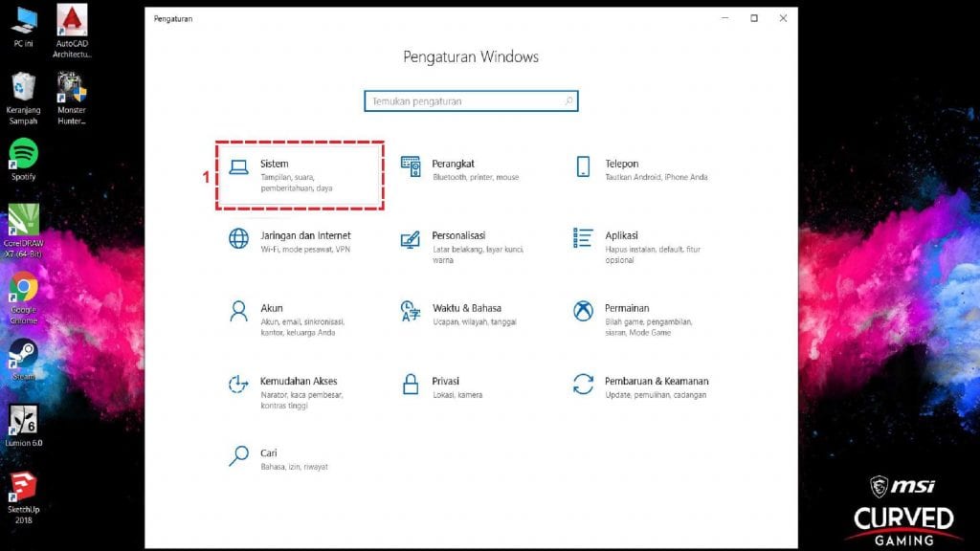The height and width of the screenshot is (551, 980).
Task: Click the Aplikasi category title
Action: point(621,235)
